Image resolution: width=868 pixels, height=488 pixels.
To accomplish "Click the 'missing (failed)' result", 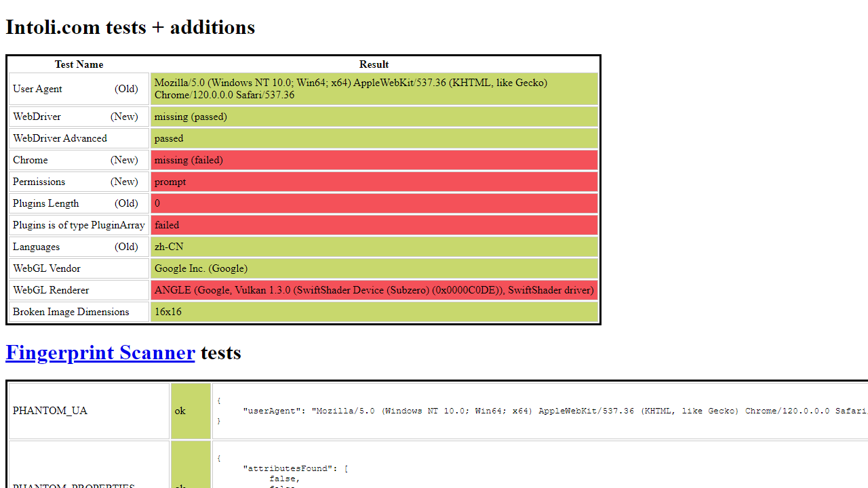I will pos(374,160).
